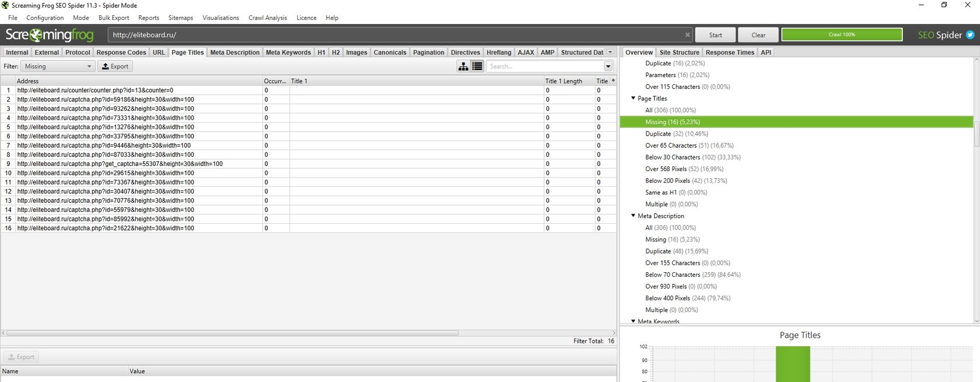Switch to the Protocol tab

pos(78,52)
